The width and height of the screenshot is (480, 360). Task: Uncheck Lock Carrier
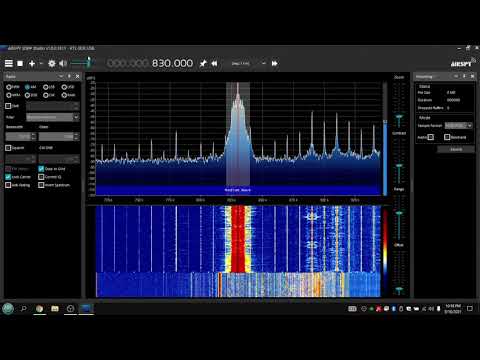tap(8, 177)
